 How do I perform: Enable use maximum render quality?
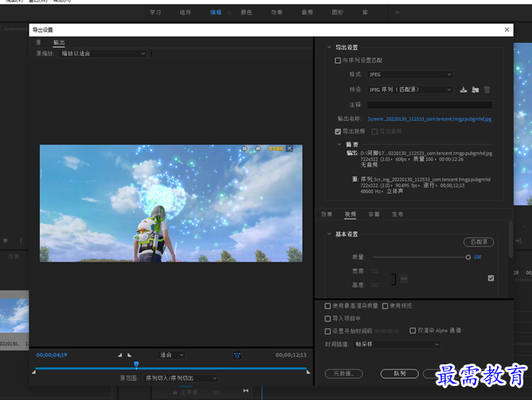327,306
